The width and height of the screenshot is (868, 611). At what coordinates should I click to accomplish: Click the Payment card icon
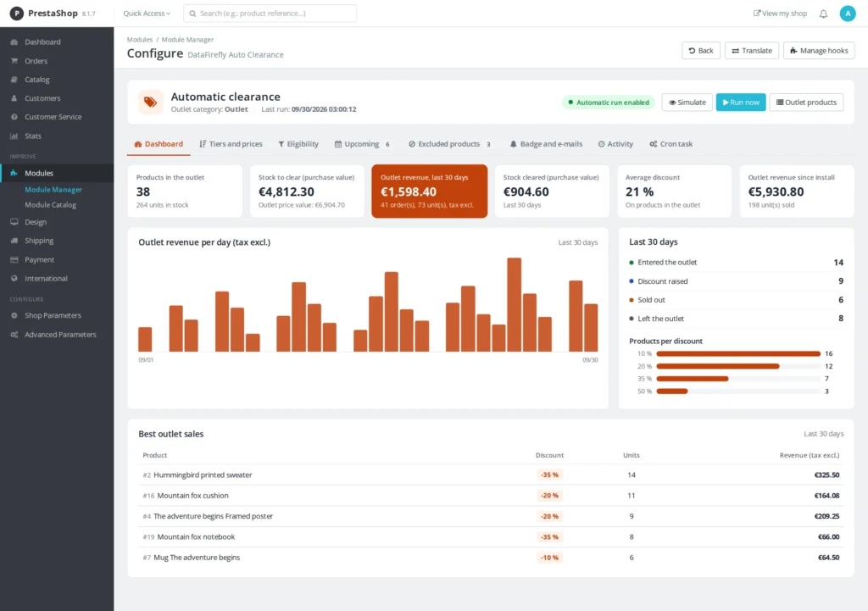click(14, 259)
